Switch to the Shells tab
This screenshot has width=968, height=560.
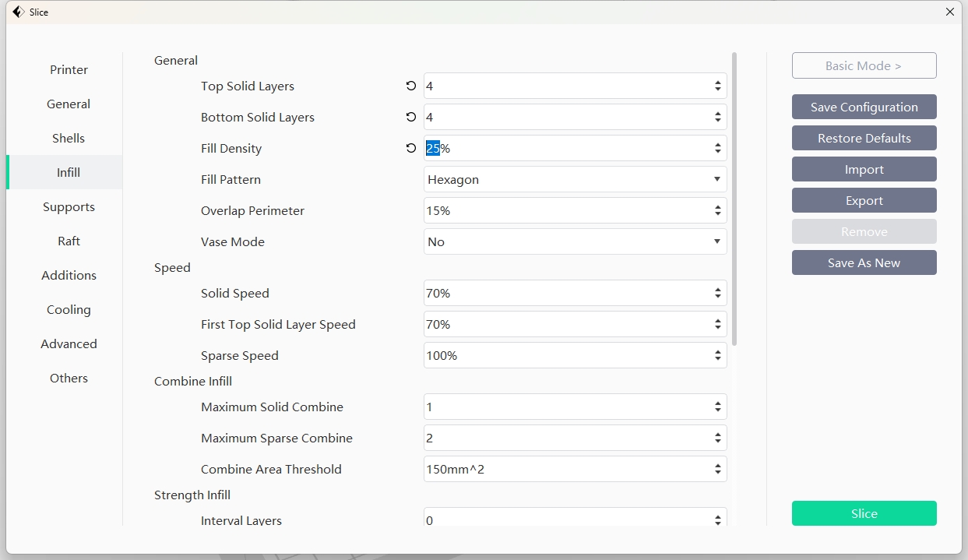click(69, 139)
